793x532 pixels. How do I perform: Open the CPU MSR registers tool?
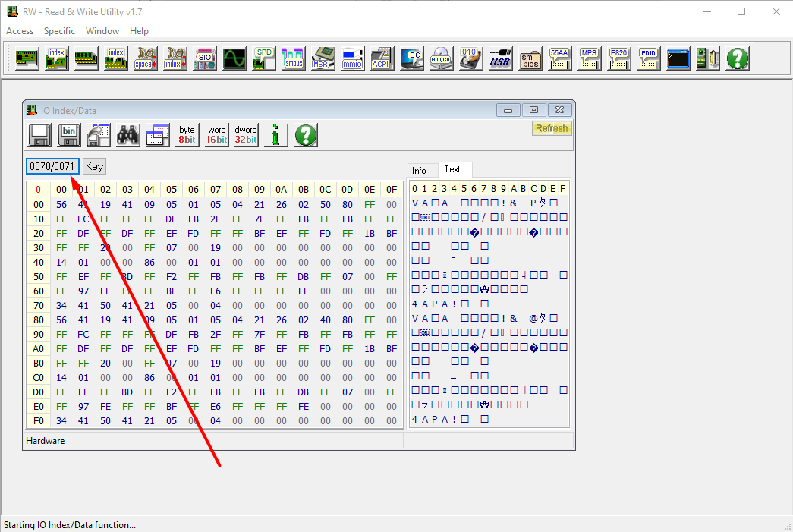pyautogui.click(x=323, y=58)
